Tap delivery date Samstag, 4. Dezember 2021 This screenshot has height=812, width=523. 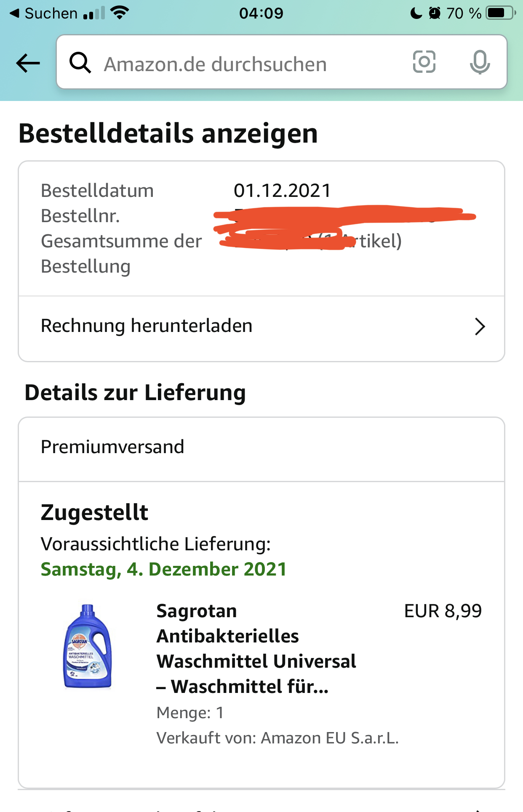pos(164,569)
